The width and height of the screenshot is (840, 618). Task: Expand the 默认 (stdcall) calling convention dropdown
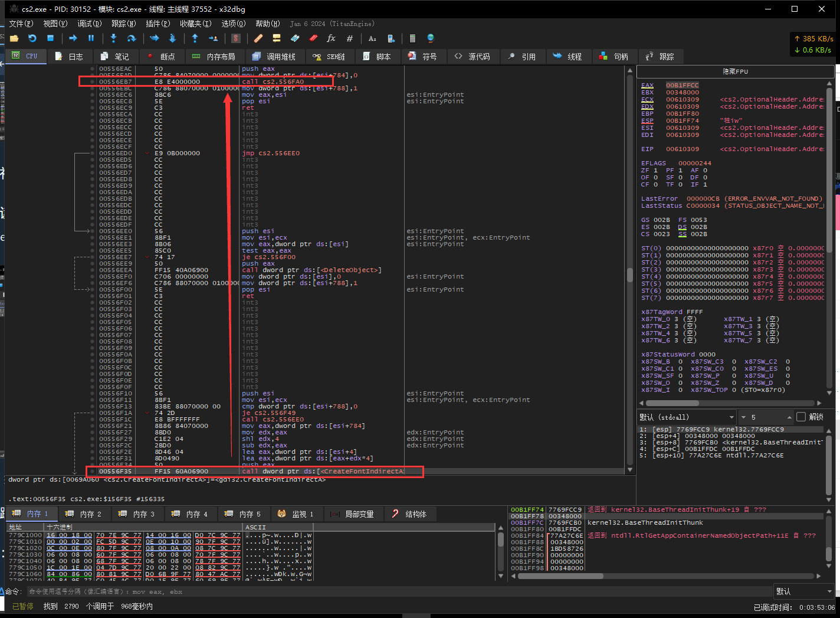[687, 417]
